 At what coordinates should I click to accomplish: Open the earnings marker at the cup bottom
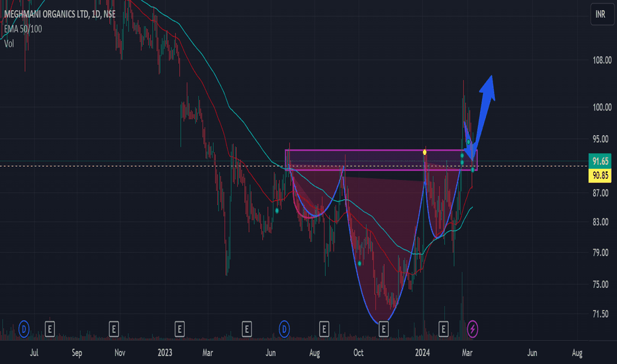pyautogui.click(x=383, y=329)
